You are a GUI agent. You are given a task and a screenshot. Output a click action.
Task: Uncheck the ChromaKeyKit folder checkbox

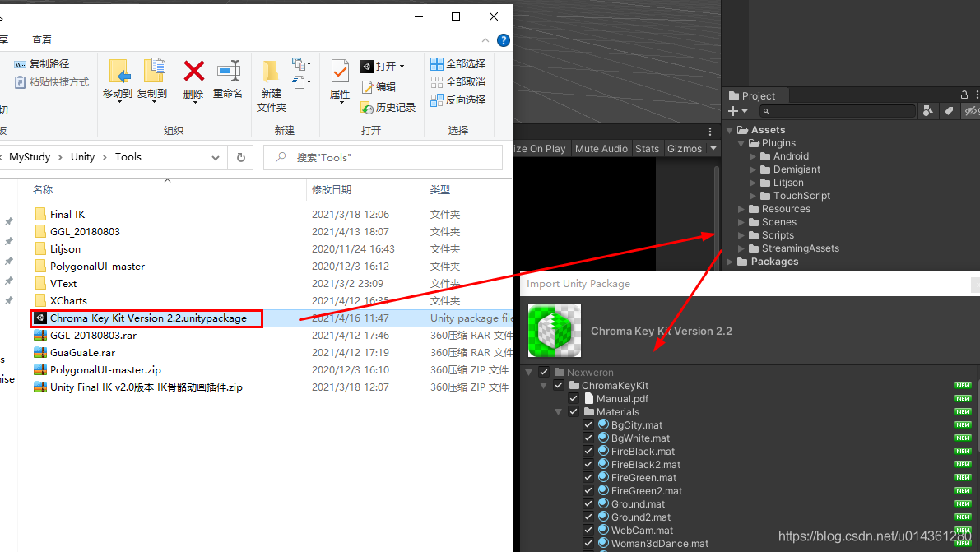559,385
